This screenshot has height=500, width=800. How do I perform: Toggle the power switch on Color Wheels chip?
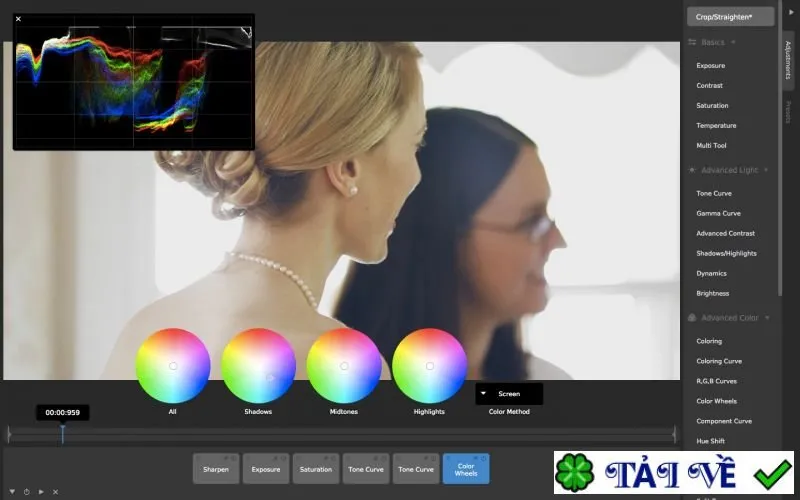484,458
